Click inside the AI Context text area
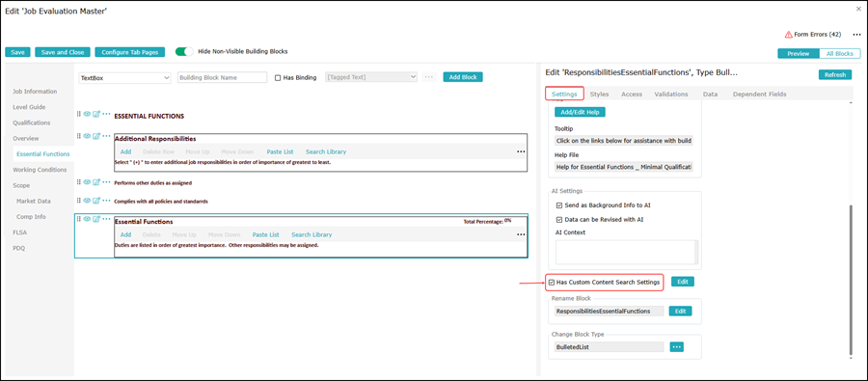The height and width of the screenshot is (381, 868). click(x=627, y=252)
